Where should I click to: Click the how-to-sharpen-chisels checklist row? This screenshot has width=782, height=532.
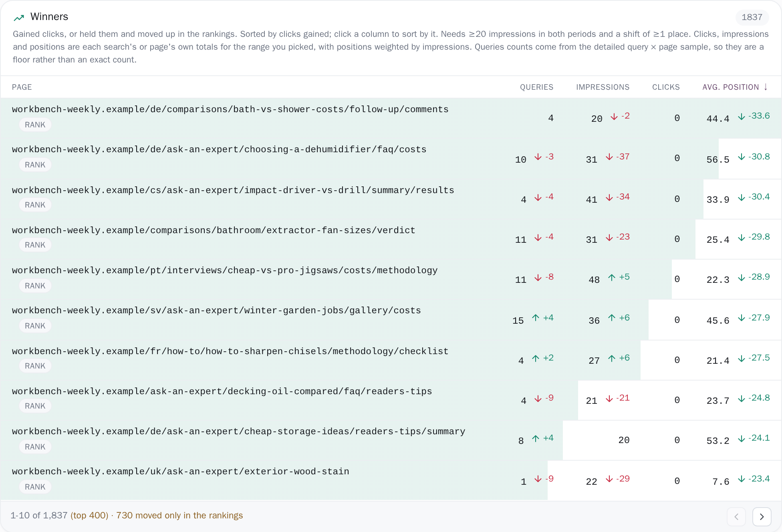[391, 360]
